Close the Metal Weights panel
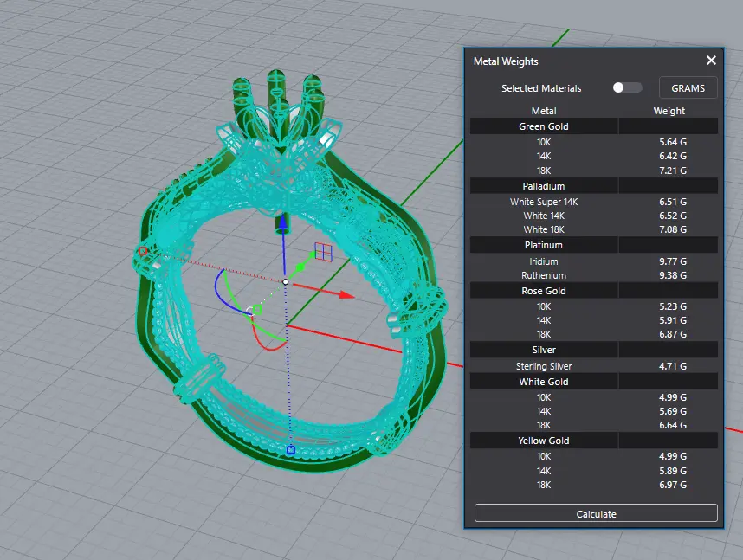 (x=711, y=61)
